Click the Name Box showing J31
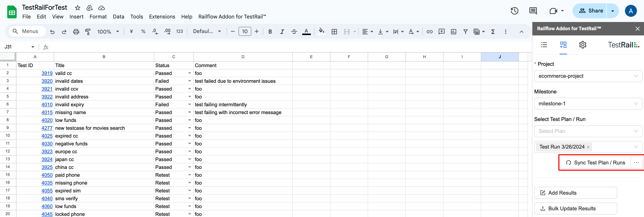644x217 pixels. [19, 47]
